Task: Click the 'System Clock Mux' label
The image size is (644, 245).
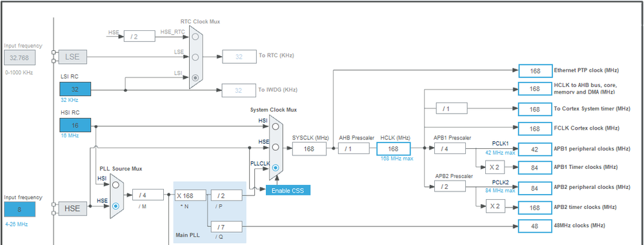Action: click(x=274, y=110)
